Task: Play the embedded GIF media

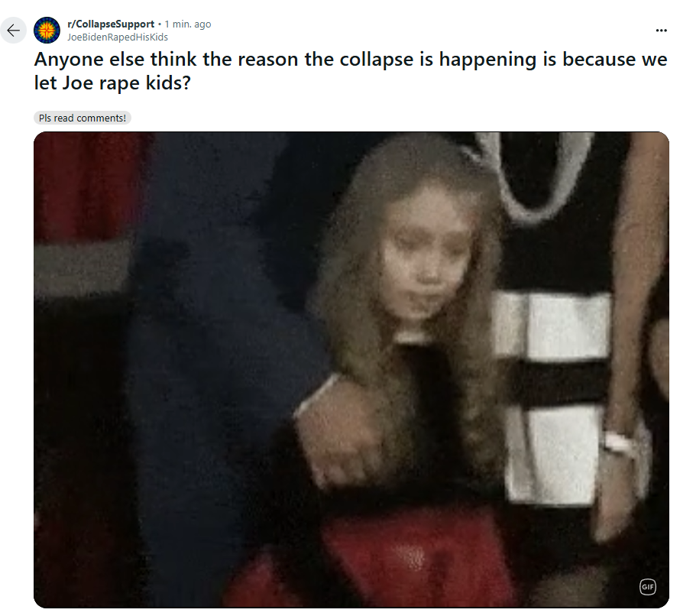Action: tap(351, 370)
